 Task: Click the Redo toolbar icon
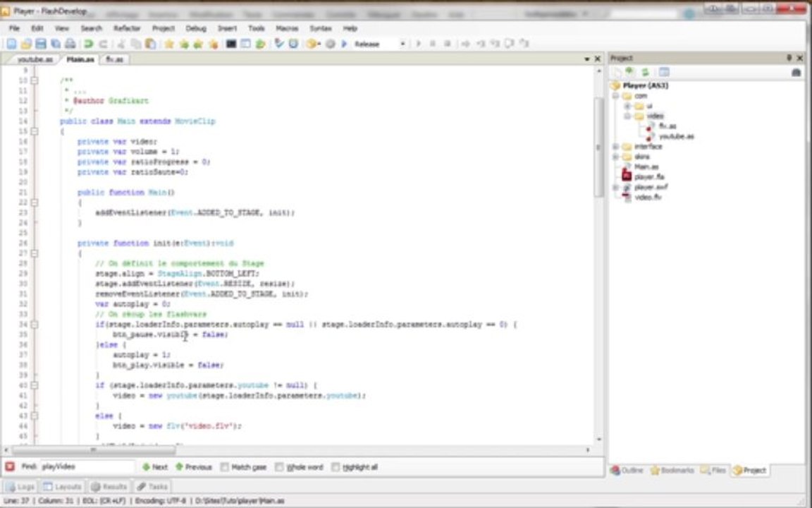[103, 44]
